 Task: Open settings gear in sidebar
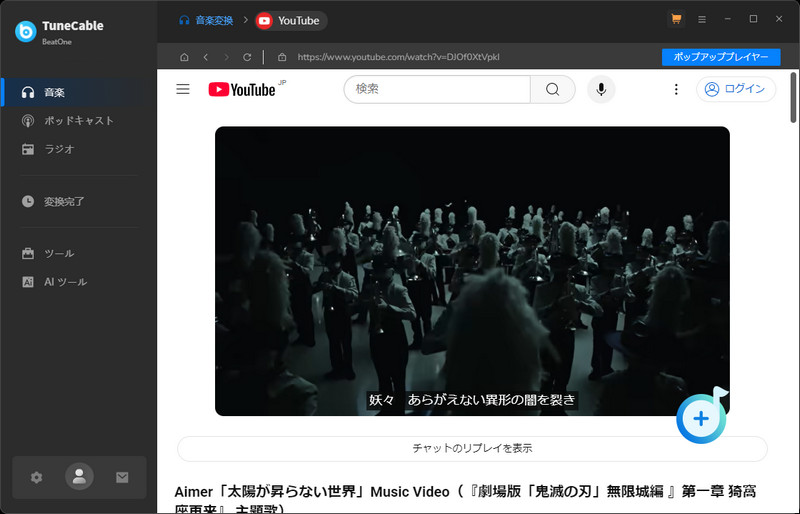point(36,477)
